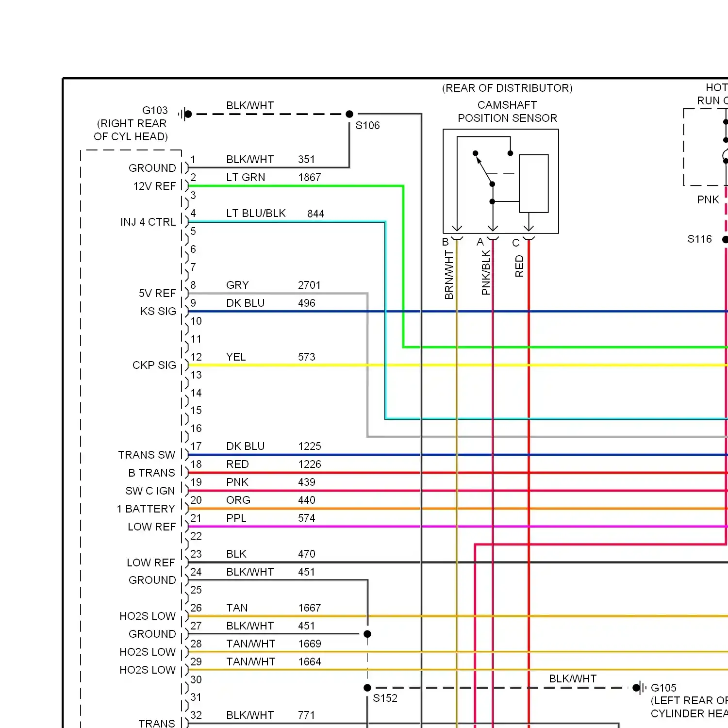Click the TAN/WHT label on pin 28
Image resolution: width=728 pixels, height=728 pixels.
pos(250,644)
